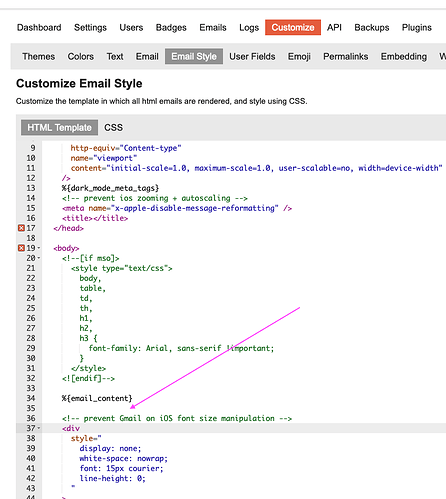The image size is (446, 499).
Task: Open the Colors sub-navigation item
Action: (x=81, y=56)
